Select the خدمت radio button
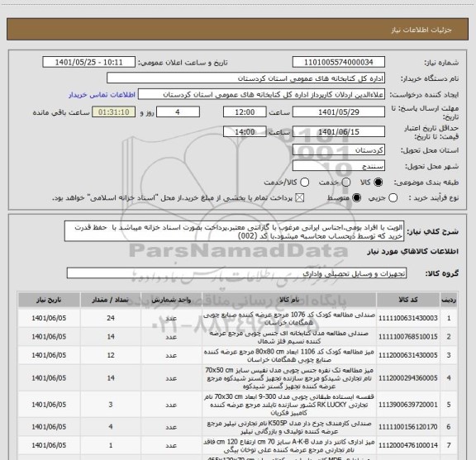The width and height of the screenshot is (476, 460). click(x=345, y=183)
